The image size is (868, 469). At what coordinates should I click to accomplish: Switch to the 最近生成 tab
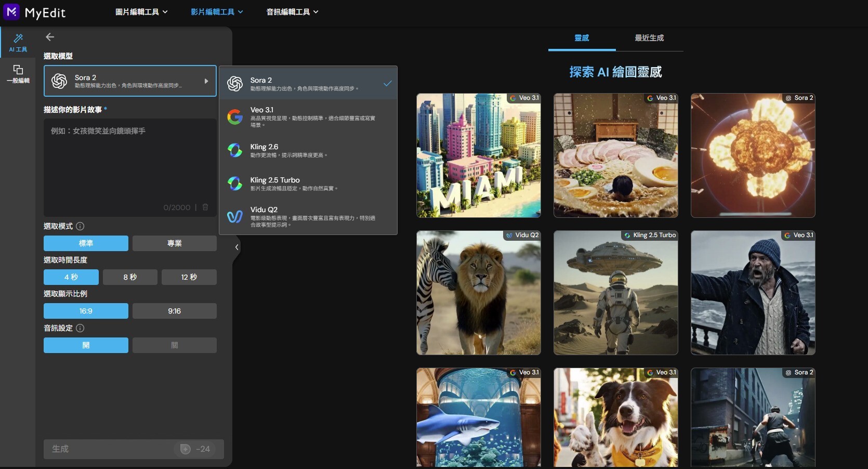coord(649,38)
